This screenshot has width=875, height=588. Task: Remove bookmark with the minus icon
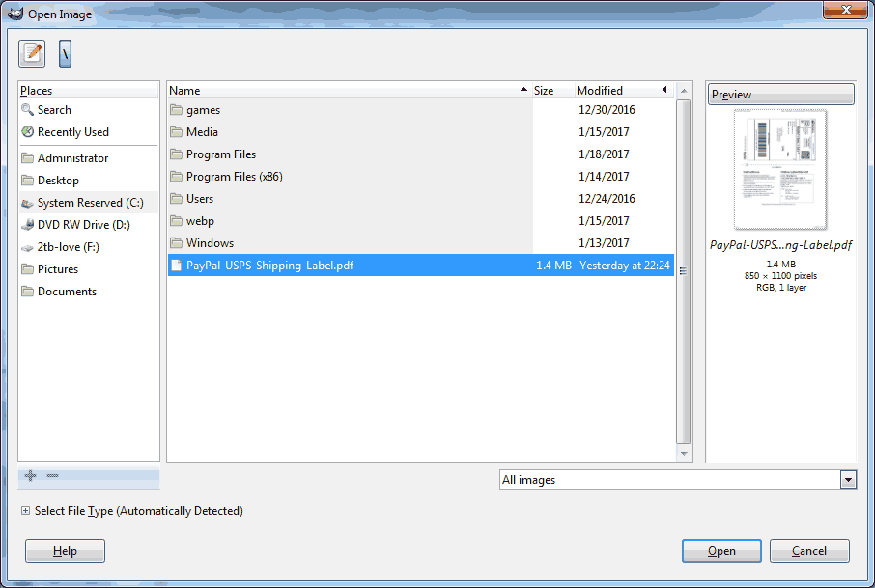point(52,475)
